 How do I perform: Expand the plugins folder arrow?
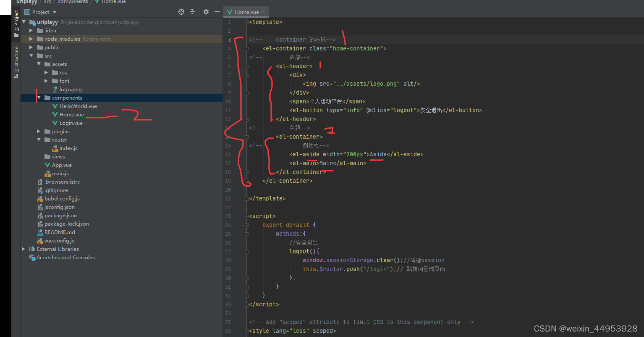coord(39,131)
